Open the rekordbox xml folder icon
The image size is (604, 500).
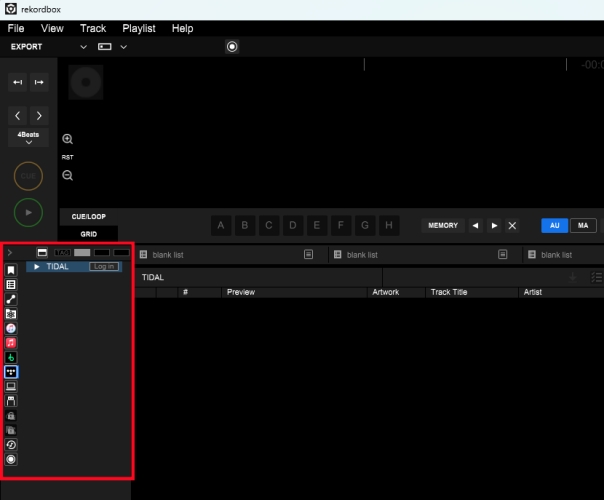[11, 314]
